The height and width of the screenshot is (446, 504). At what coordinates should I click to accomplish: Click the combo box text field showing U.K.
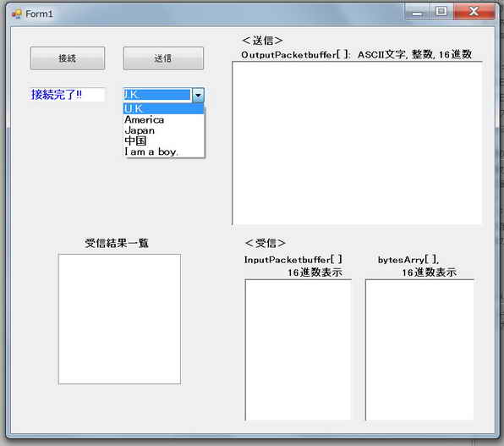[x=157, y=96]
